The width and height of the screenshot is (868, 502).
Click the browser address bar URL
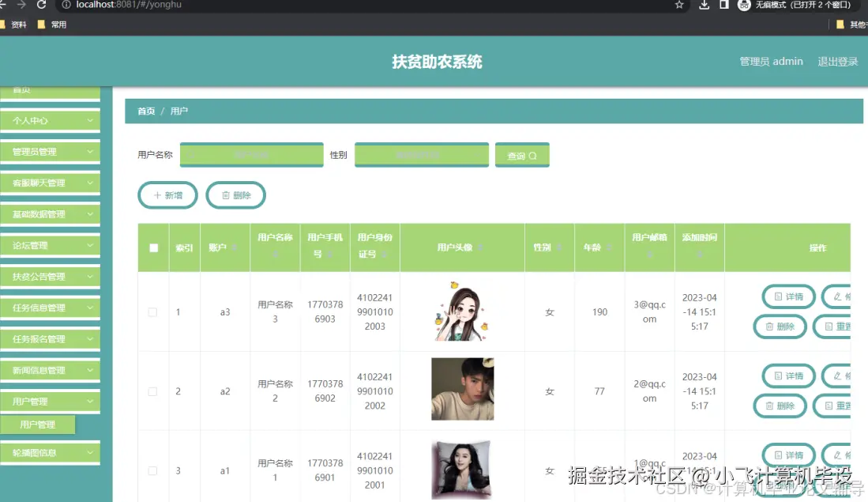point(129,5)
